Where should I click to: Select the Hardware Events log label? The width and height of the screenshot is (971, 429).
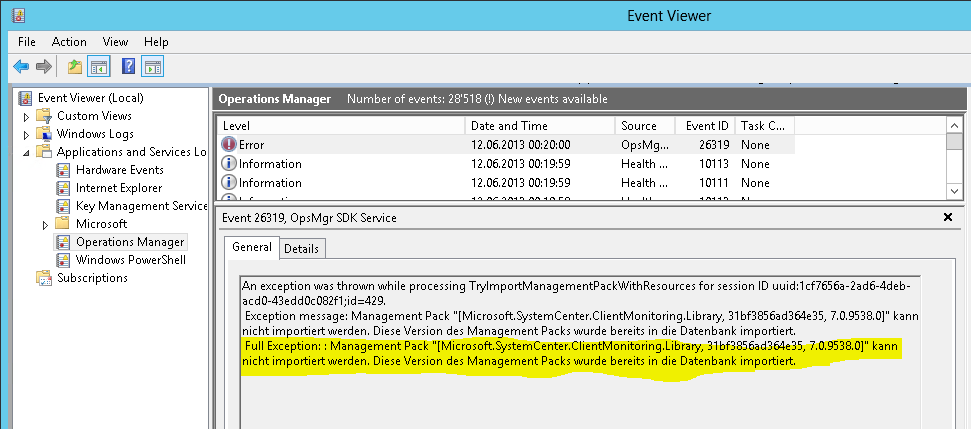[x=120, y=170]
